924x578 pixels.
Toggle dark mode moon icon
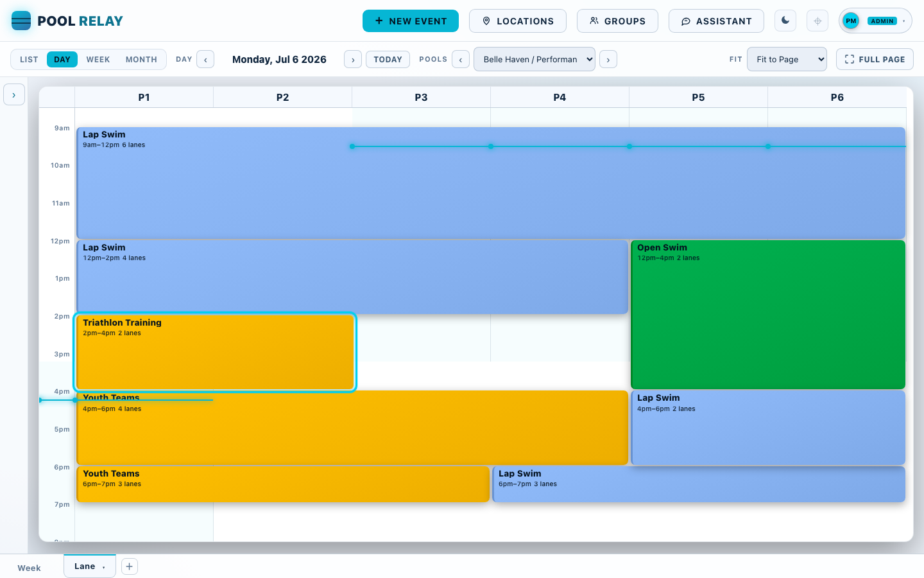point(785,21)
